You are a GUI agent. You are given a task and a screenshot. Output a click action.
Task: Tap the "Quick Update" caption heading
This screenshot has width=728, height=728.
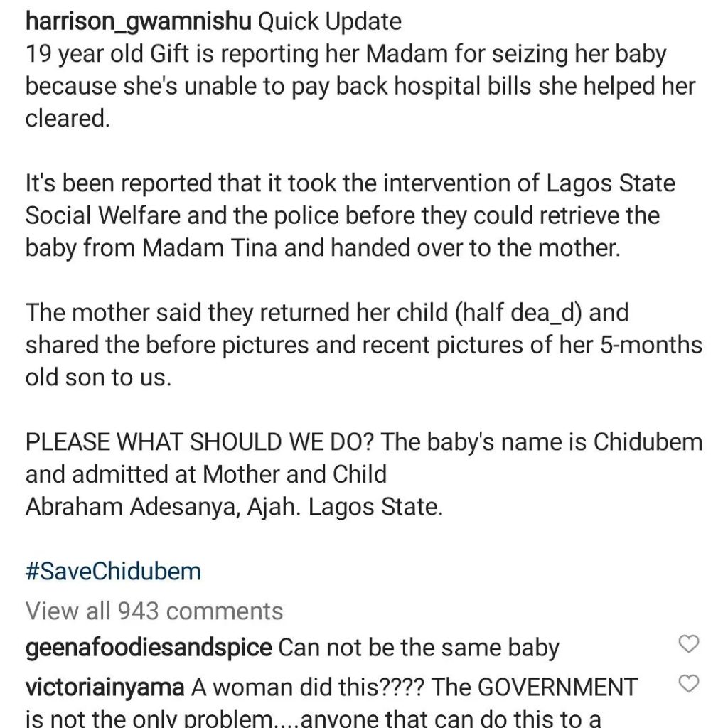pos(329,22)
